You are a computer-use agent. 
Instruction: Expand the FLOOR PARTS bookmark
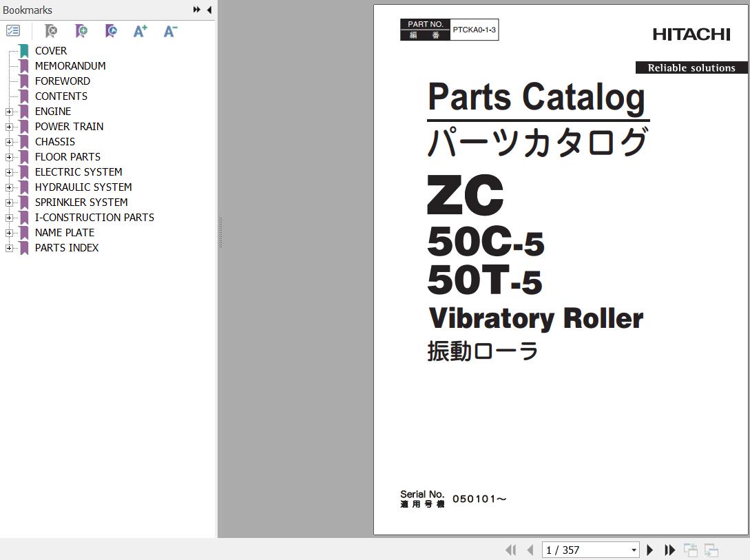click(9, 157)
